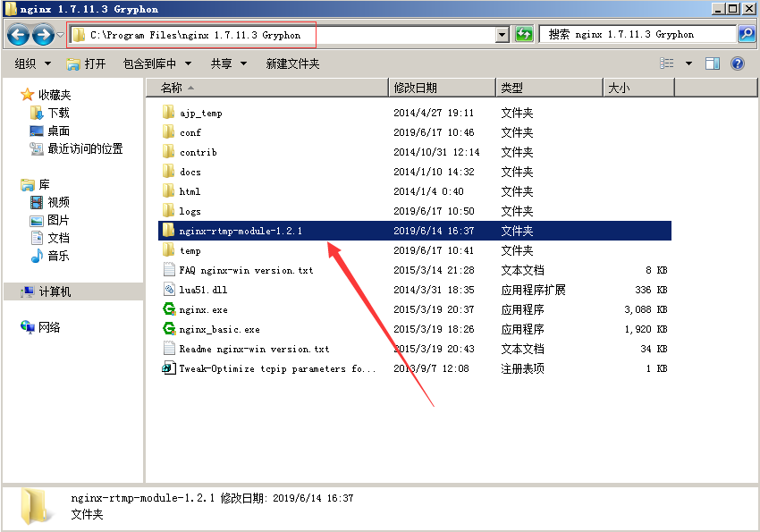
Task: Select the ajp_temp folder icon
Action: [x=168, y=113]
